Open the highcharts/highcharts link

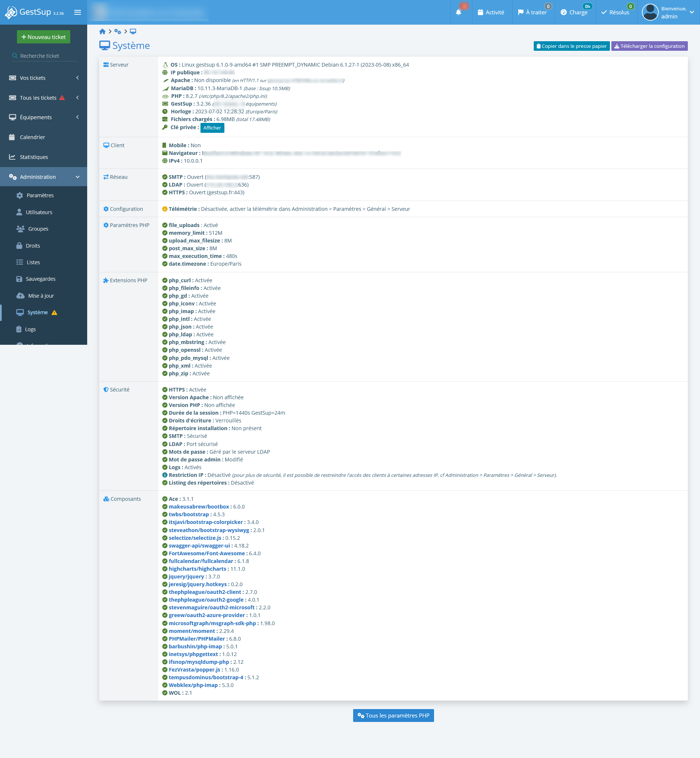(x=198, y=568)
